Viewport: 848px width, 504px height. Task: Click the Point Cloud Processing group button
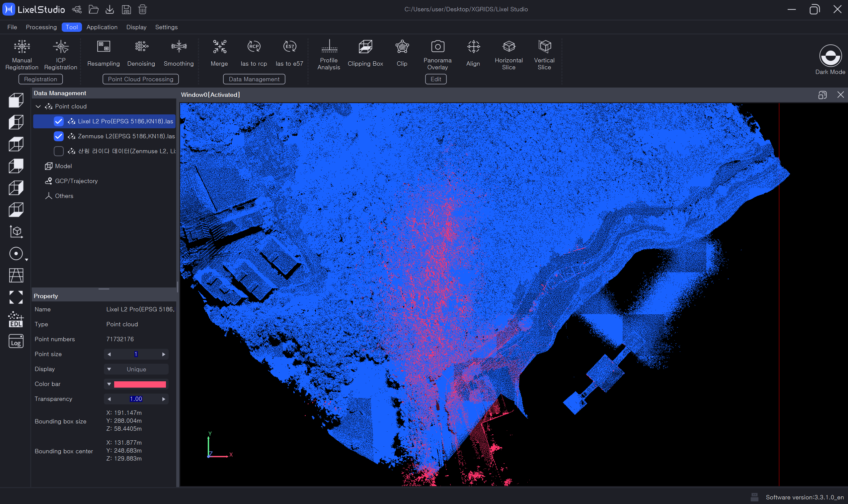coord(140,79)
